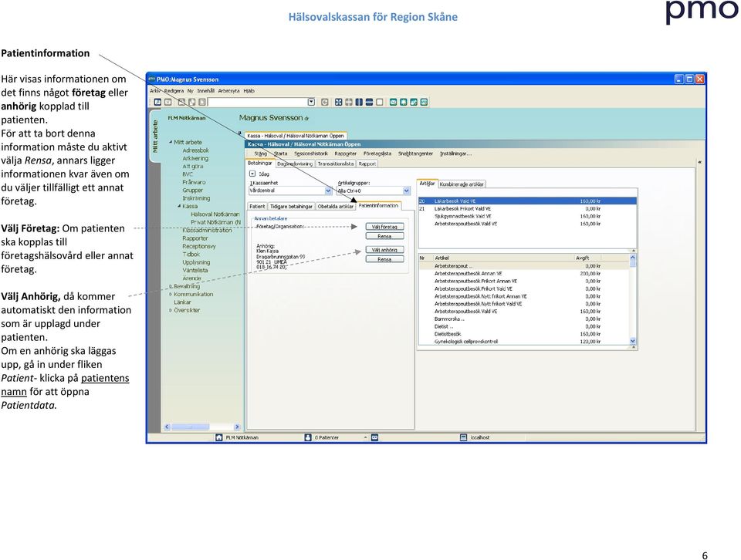This screenshot has width=741, height=560.
Task: Click the double chevron at the right panel edge
Action: point(699,162)
